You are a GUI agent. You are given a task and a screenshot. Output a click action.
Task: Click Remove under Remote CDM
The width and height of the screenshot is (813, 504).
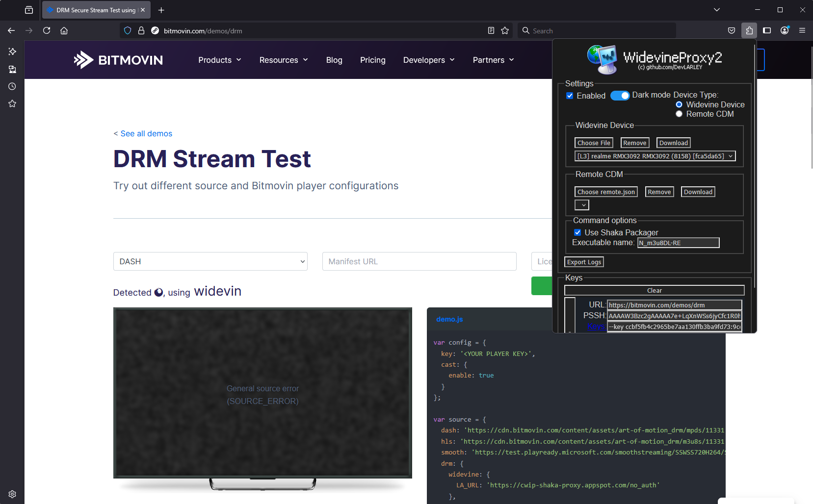pos(659,192)
